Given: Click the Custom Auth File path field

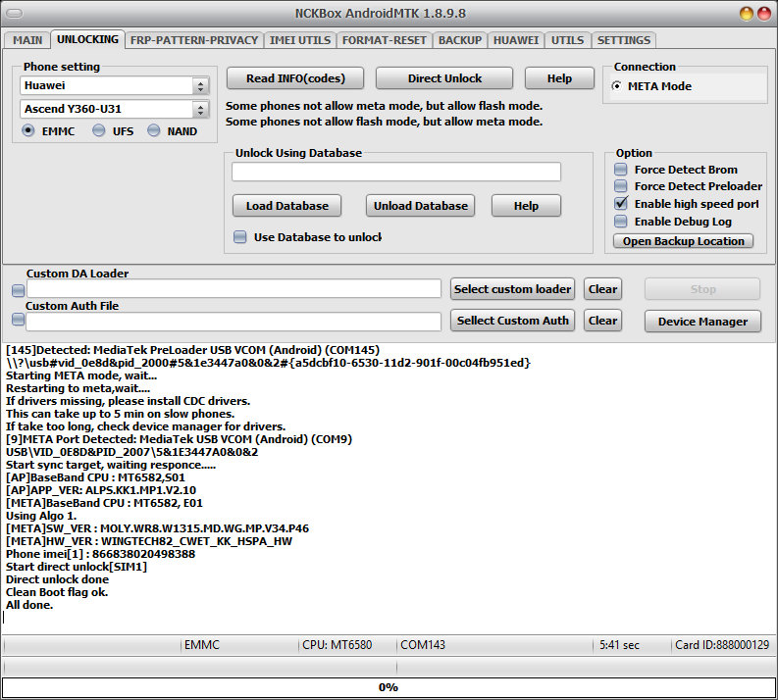Looking at the screenshot, I should (233, 322).
